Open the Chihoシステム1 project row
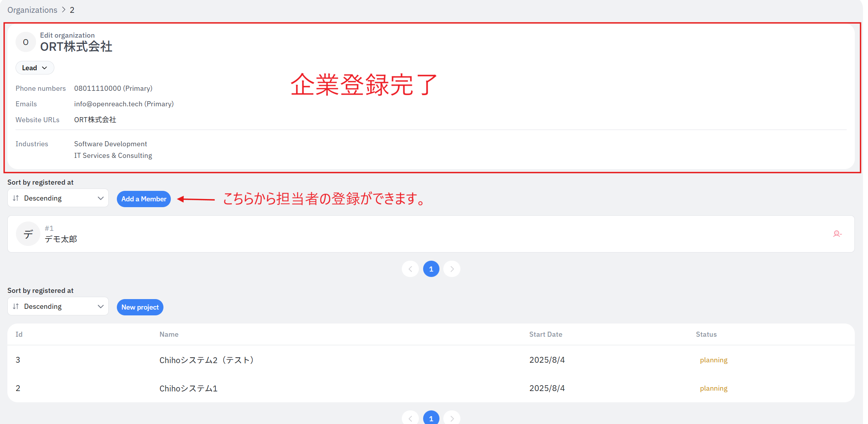This screenshot has width=868, height=424. 189,388
